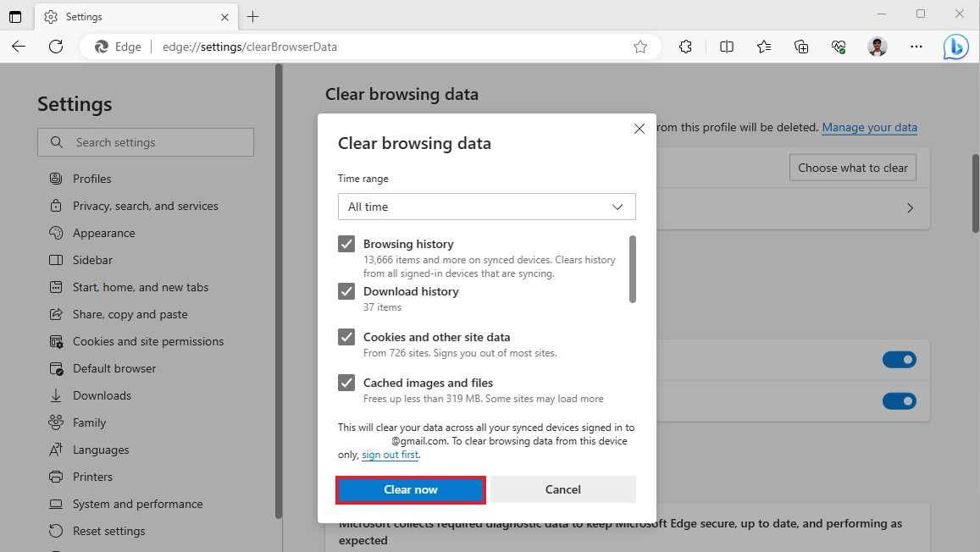Open the Time range dropdown
This screenshot has height=552, width=980.
tap(487, 207)
